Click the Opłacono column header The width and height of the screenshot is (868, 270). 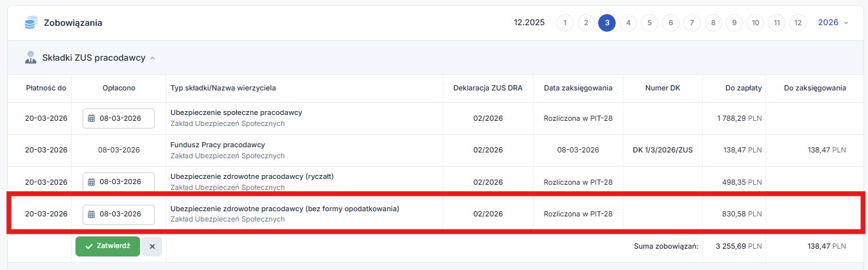[x=119, y=88]
